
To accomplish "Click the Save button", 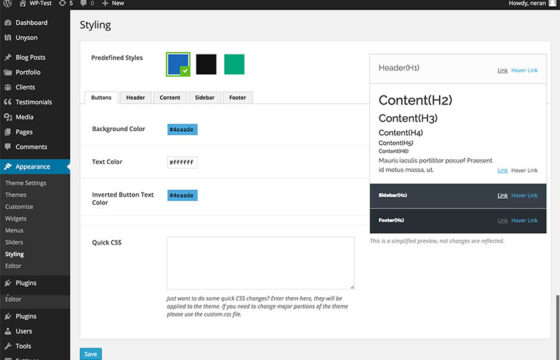I will pos(91,354).
